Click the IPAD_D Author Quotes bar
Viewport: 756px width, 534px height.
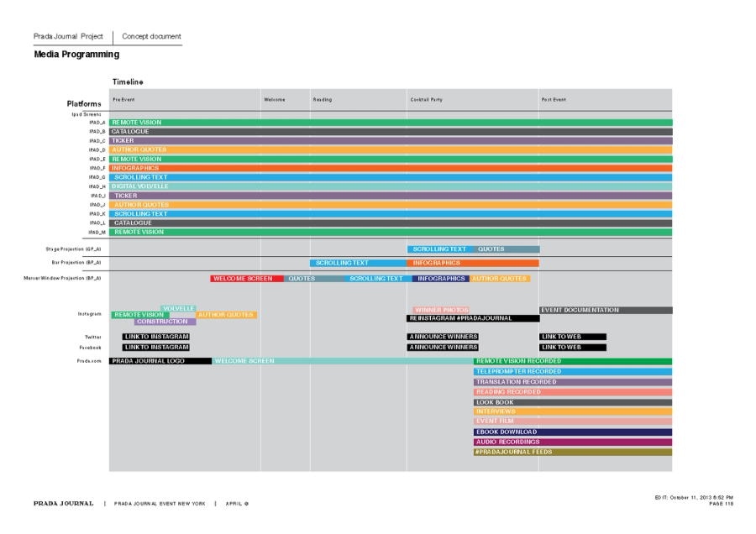point(391,150)
